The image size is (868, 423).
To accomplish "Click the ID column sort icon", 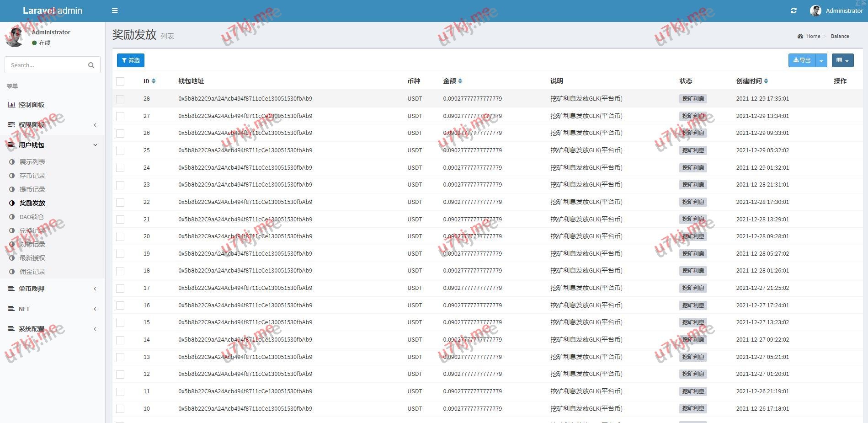I will 154,81.
